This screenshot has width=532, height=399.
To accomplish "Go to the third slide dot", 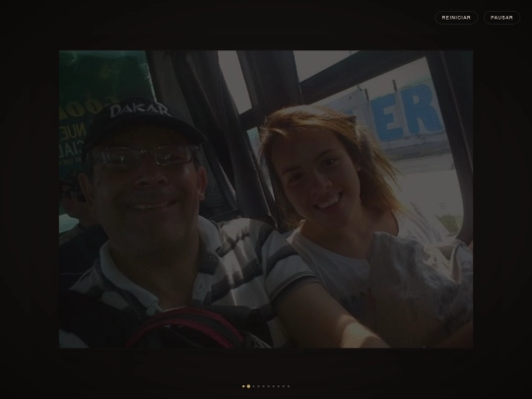I will [253, 386].
